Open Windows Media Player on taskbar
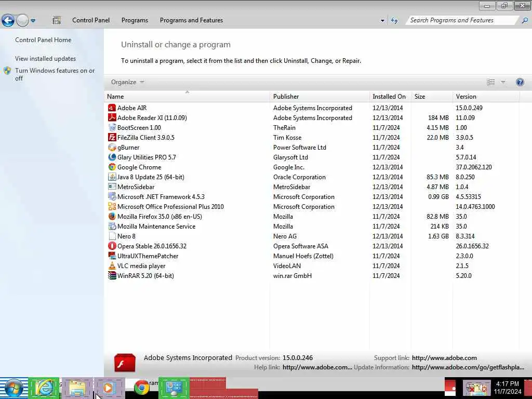This screenshot has width=532, height=399. (x=109, y=388)
